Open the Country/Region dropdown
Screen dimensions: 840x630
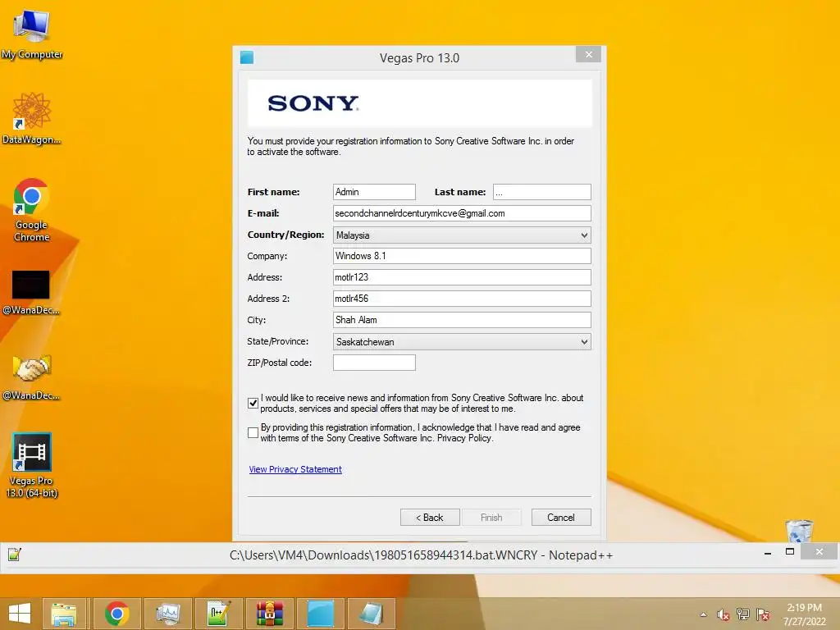462,235
